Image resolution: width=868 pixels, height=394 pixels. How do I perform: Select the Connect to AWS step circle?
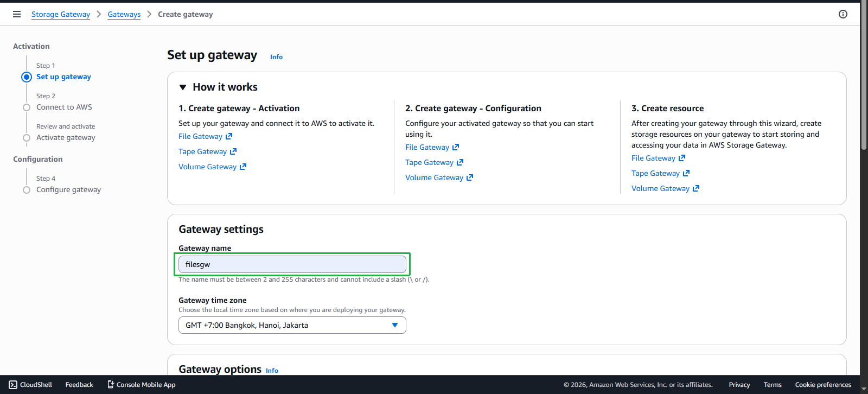click(x=27, y=107)
